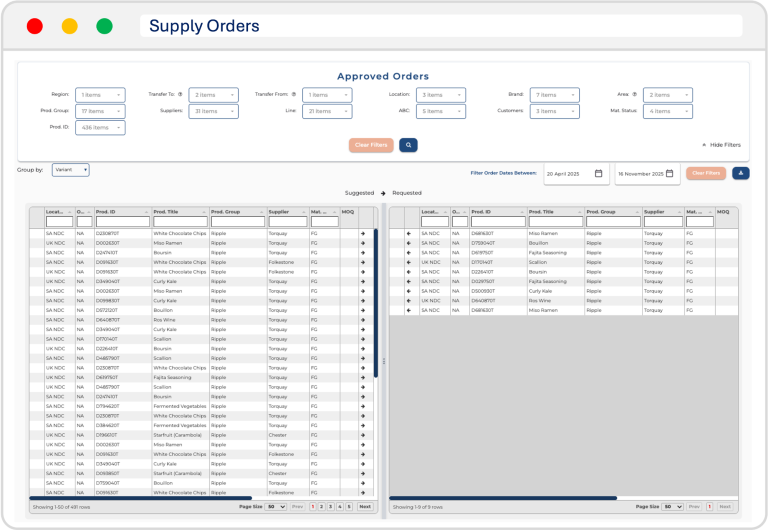The width and height of the screenshot is (768, 530).
Task: Sort the suggested table by Prod. ID header
Action: click(107, 212)
